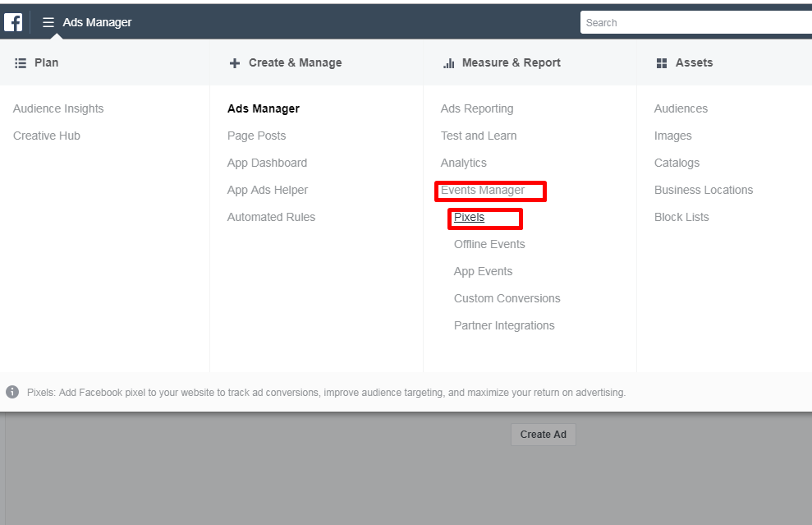812x525 pixels.
Task: Go to Creative Hub
Action: point(47,136)
